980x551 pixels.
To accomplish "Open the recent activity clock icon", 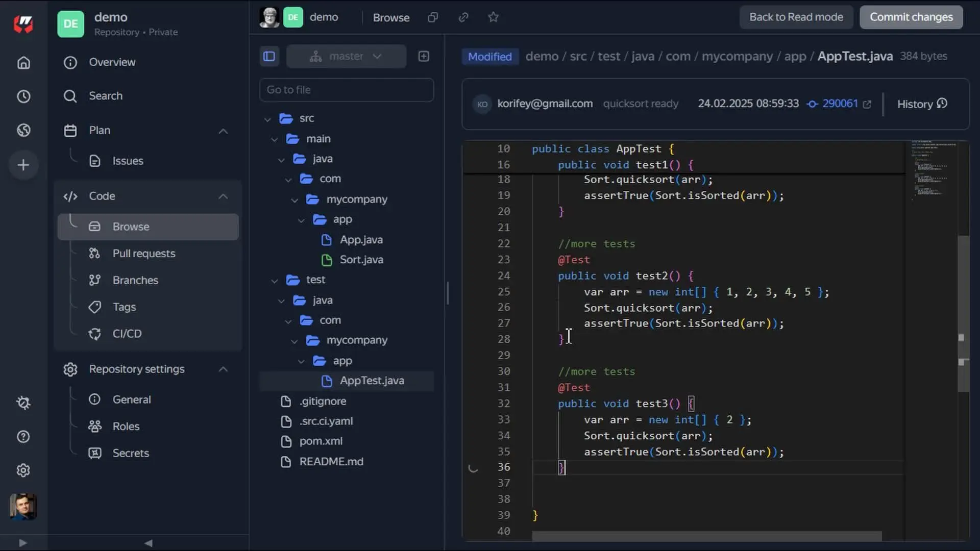I will (23, 96).
